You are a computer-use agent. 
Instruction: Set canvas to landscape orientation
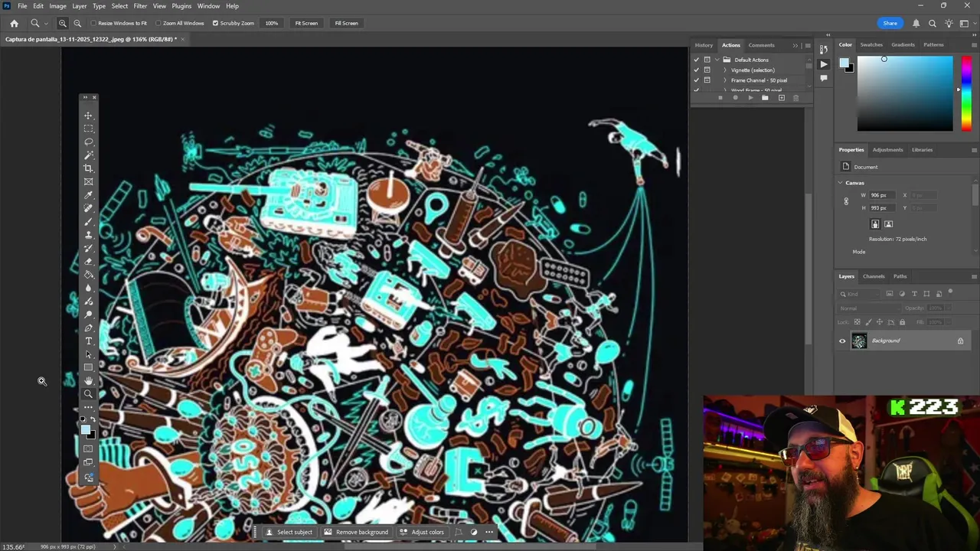tap(888, 224)
